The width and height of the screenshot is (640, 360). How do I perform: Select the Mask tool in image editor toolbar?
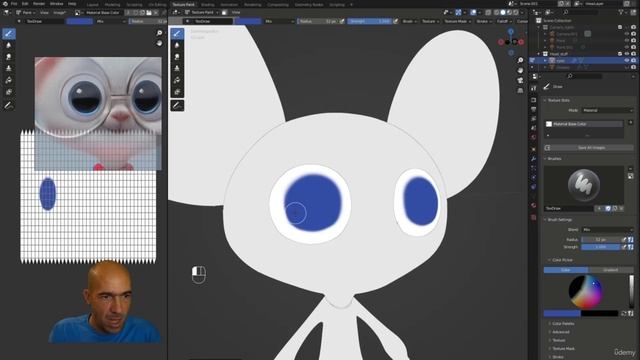pos(9,92)
